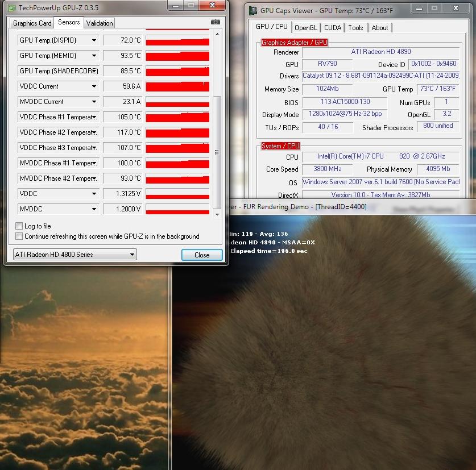476x470 pixels.
Task: Click the TUs / ROPs field 40 / 16
Action: [328, 127]
